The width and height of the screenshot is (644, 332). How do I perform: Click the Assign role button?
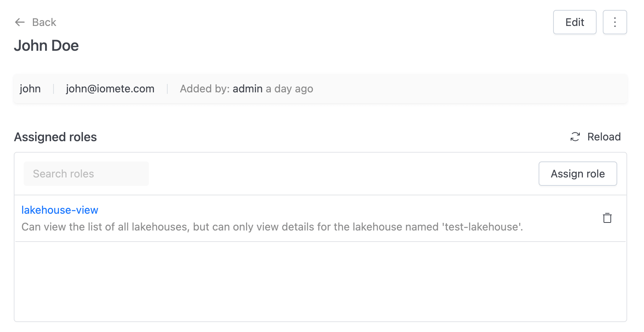pos(578,174)
